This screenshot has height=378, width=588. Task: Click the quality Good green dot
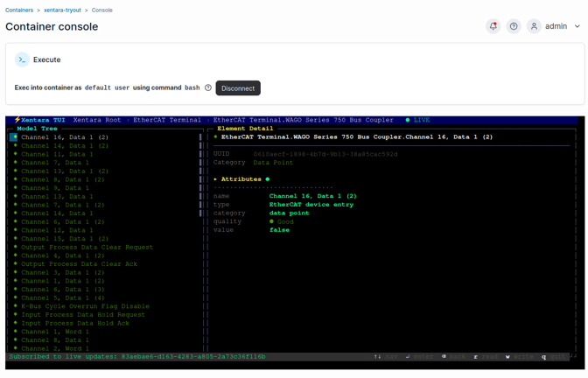pos(271,221)
